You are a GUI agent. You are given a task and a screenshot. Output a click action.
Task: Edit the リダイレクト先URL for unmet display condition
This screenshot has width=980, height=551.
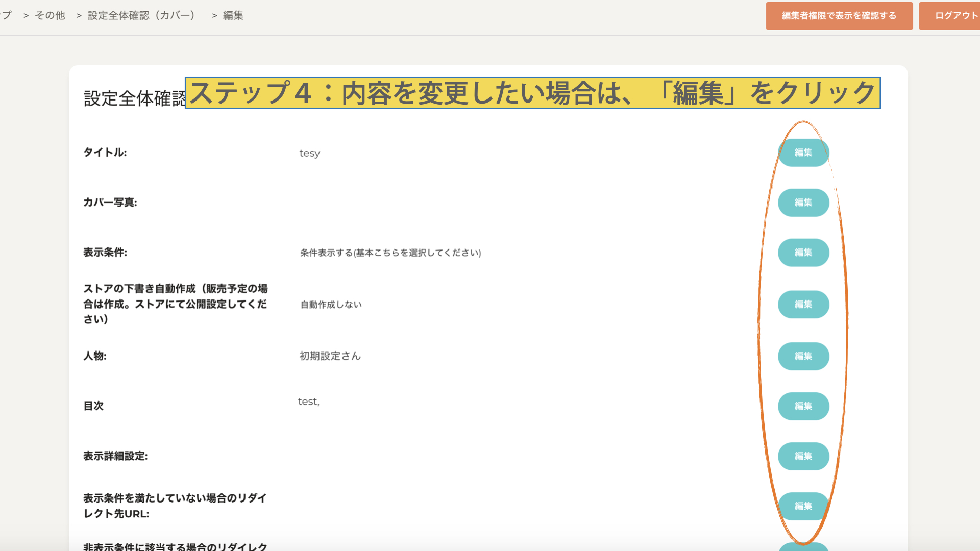coord(803,506)
